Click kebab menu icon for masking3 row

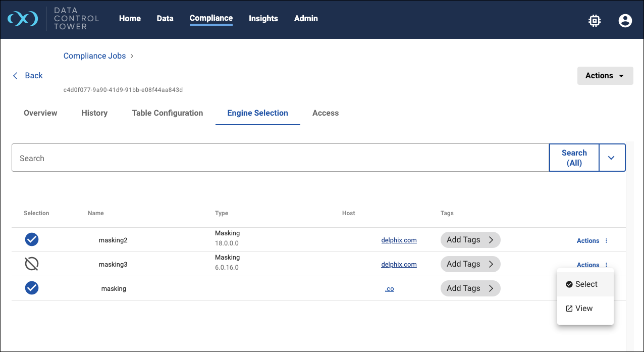click(606, 265)
